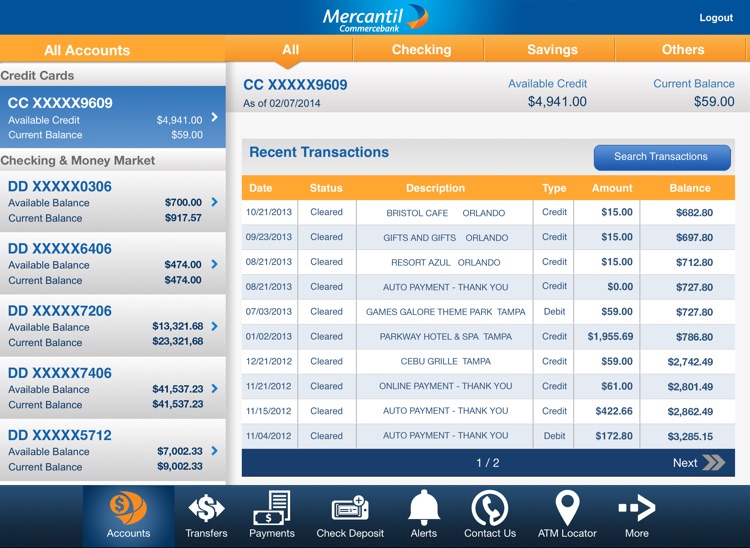Viewport: 750px width, 548px height.
Task: Click the Search Transactions button
Action: click(x=662, y=157)
